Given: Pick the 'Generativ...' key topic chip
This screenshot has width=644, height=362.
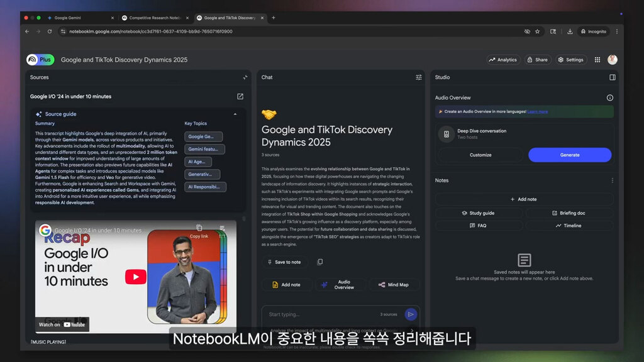Looking at the screenshot, I should [x=202, y=175].
